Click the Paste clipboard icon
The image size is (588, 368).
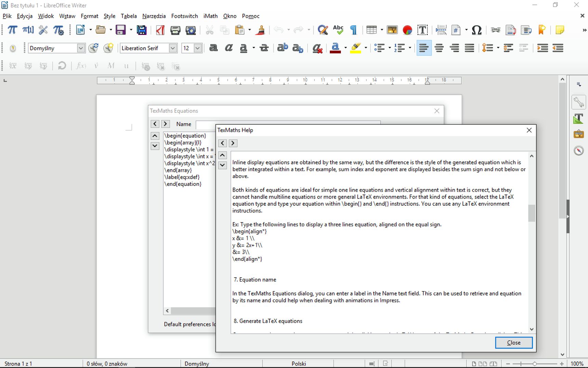click(x=240, y=30)
